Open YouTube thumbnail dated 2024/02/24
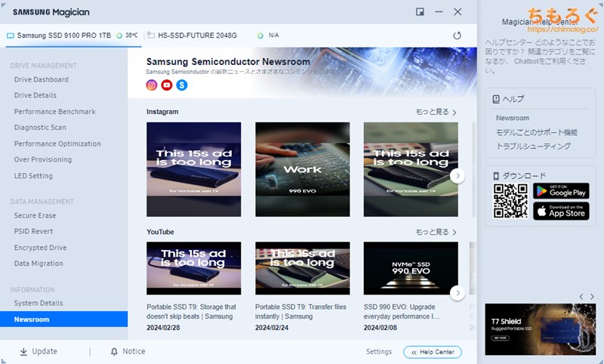The width and height of the screenshot is (604, 364). click(303, 269)
